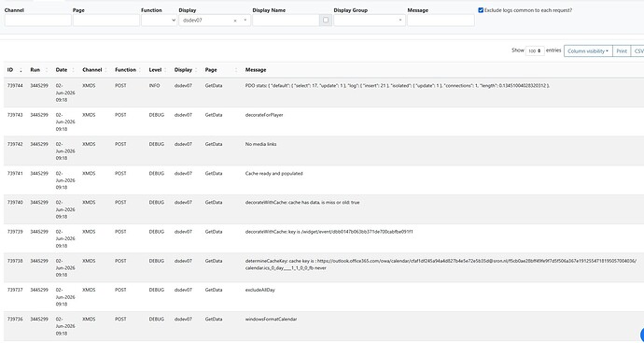The width and height of the screenshot is (644, 343).
Task: Click the Display Name input field
Action: (287, 21)
